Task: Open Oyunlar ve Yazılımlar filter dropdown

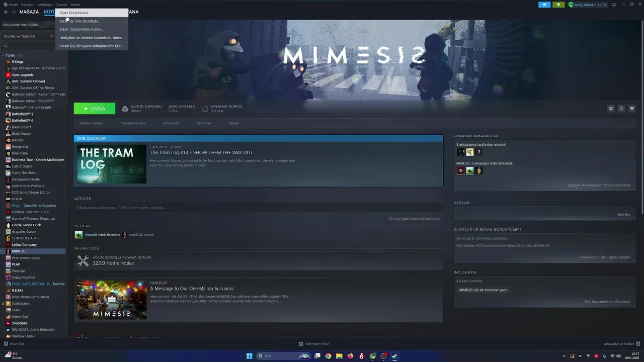Action: coord(28,36)
